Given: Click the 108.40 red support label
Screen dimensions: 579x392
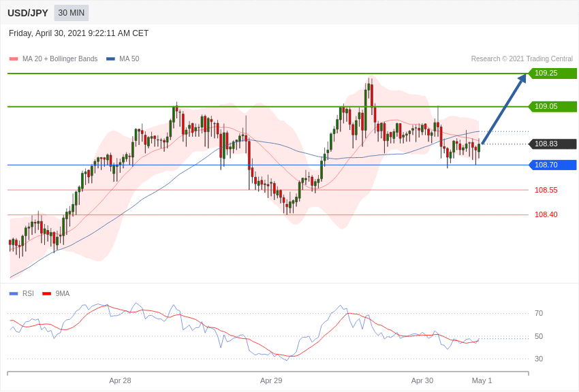Looking at the screenshot, I should 546,214.
